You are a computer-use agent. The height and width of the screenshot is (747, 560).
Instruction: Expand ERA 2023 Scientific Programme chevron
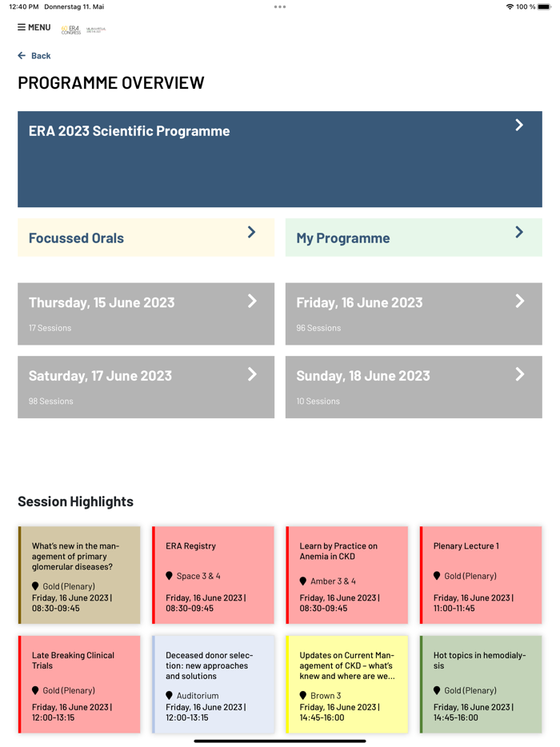519,125
